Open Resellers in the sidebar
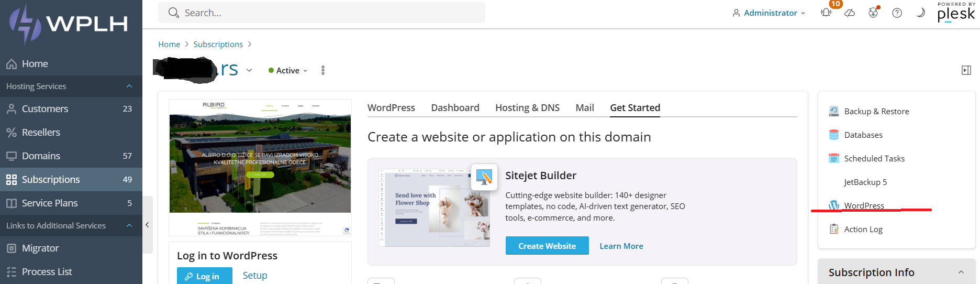The height and width of the screenshot is (284, 980). pos(71,132)
